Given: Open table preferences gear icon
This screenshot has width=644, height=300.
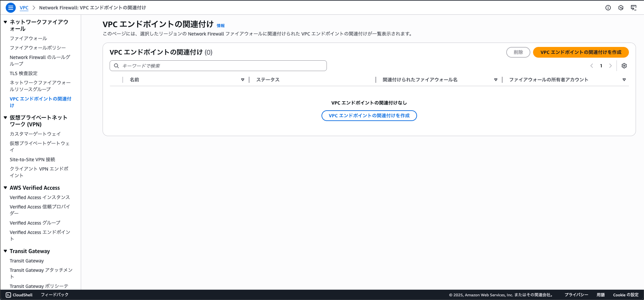Looking at the screenshot, I should [x=624, y=66].
